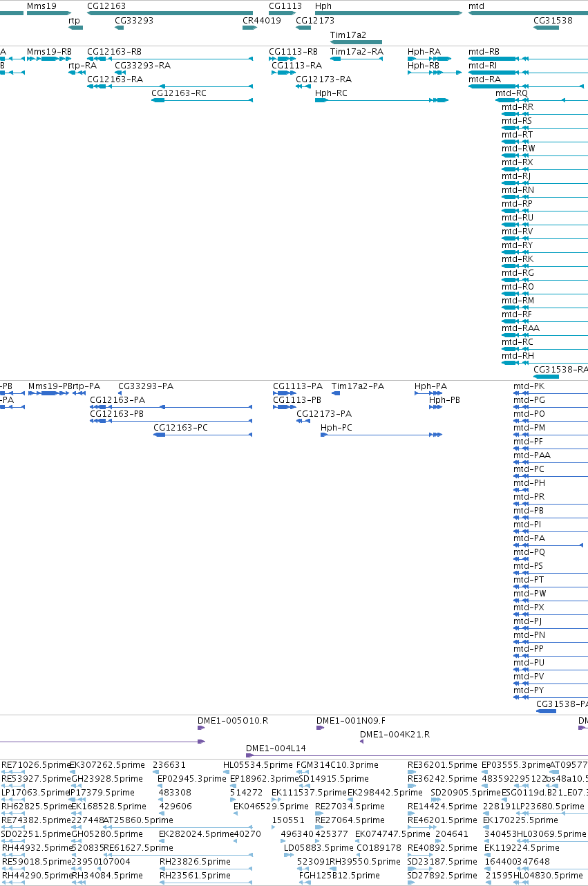This screenshot has height=886, width=588.
Task: Click protein CG31538-PA
Action: click(x=562, y=704)
